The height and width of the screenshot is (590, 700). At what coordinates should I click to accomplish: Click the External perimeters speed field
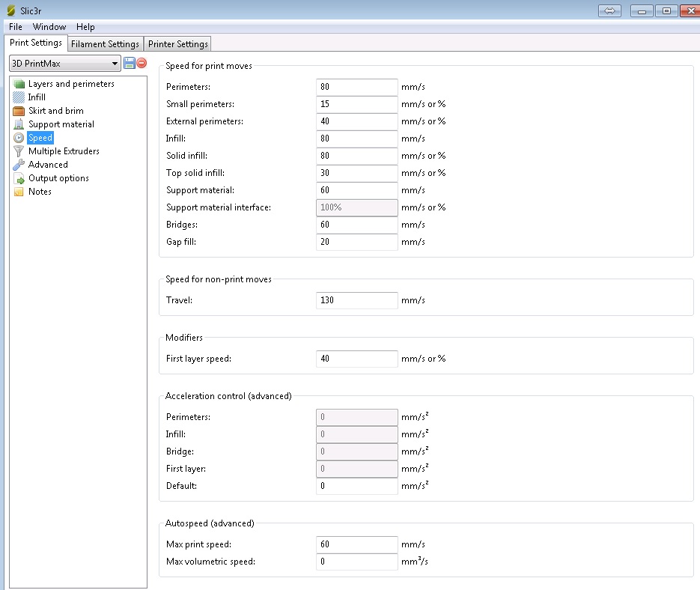pos(356,121)
